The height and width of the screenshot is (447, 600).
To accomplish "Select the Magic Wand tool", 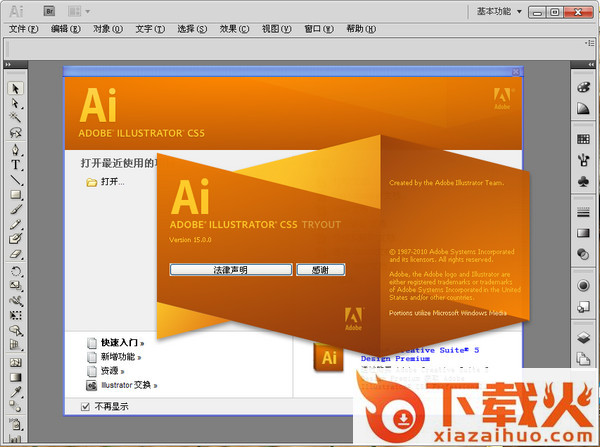I will tap(15, 118).
